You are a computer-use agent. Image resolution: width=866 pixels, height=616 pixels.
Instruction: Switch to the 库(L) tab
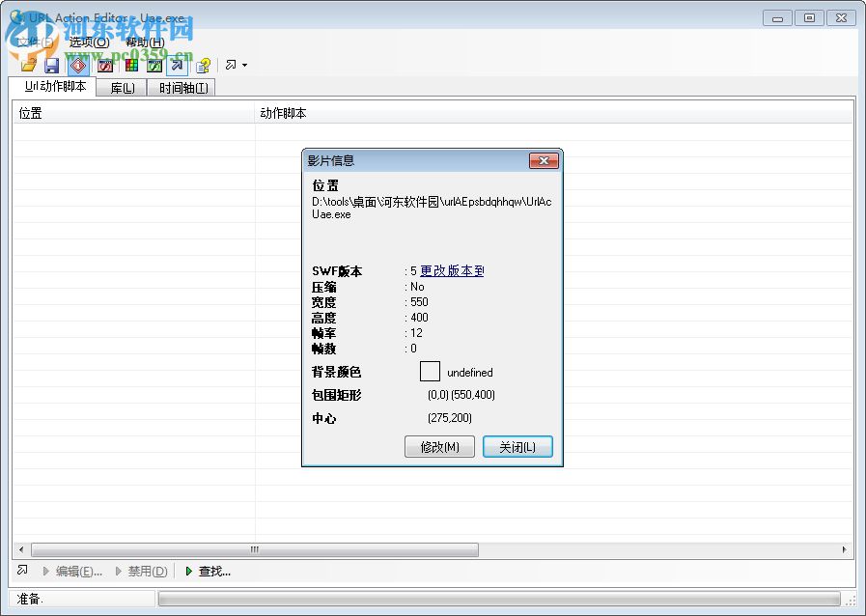pos(120,87)
